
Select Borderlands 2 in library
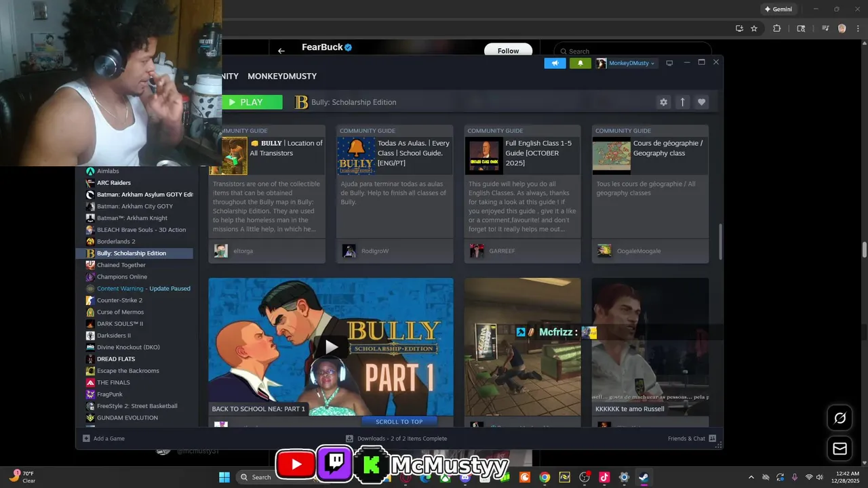(x=116, y=241)
